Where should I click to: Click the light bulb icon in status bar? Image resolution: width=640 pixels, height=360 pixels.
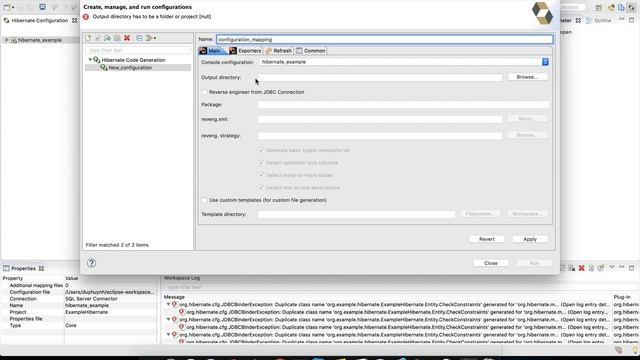(635, 351)
